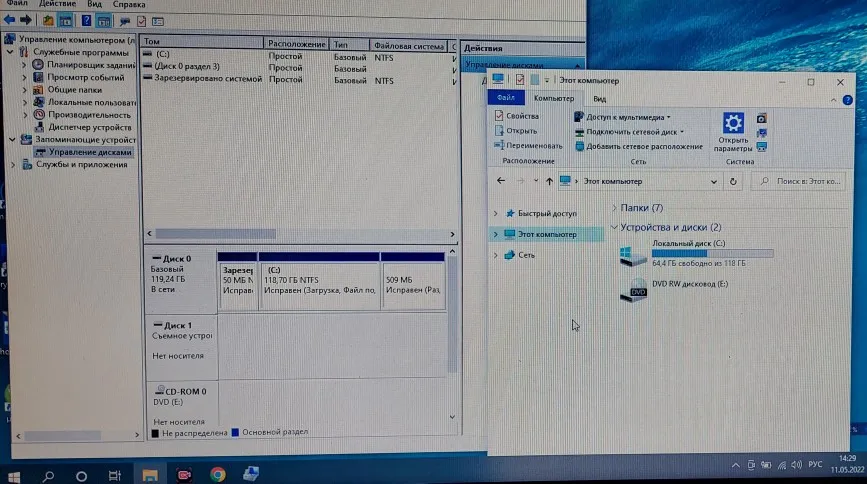The width and height of the screenshot is (867, 484).
Task: Select Локальный диск (C:) drive icon
Action: point(633,256)
